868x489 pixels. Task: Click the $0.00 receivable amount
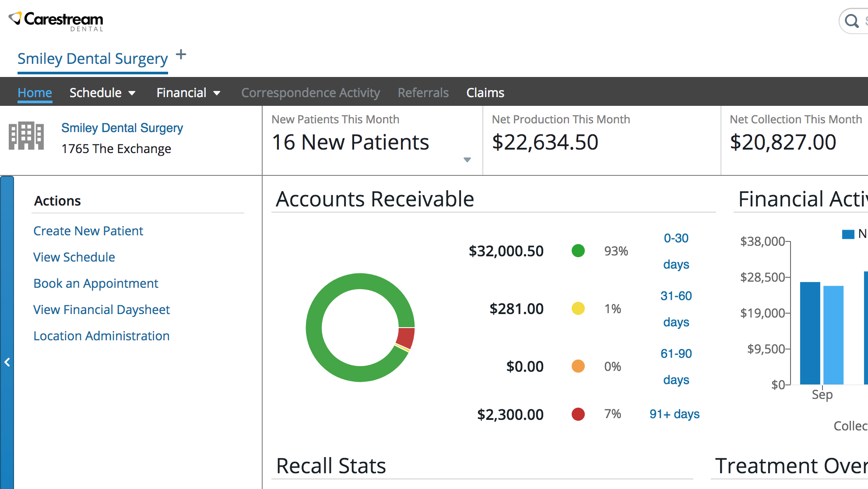[525, 367]
